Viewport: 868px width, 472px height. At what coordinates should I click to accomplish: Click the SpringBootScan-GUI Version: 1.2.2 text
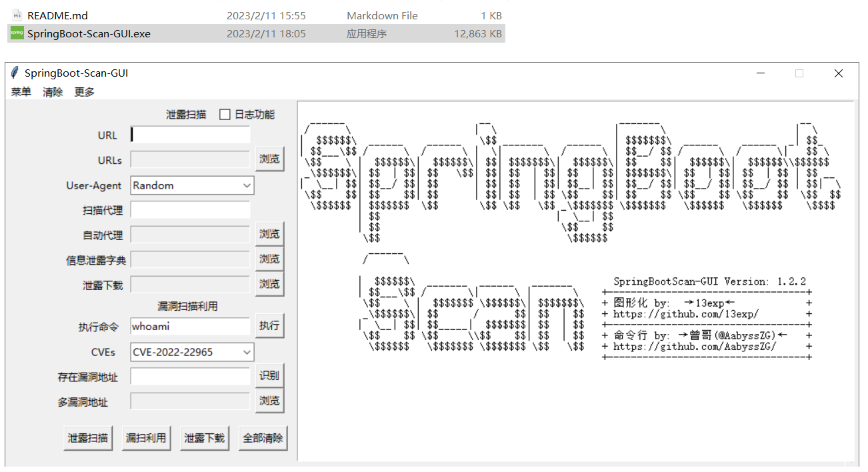tap(710, 281)
